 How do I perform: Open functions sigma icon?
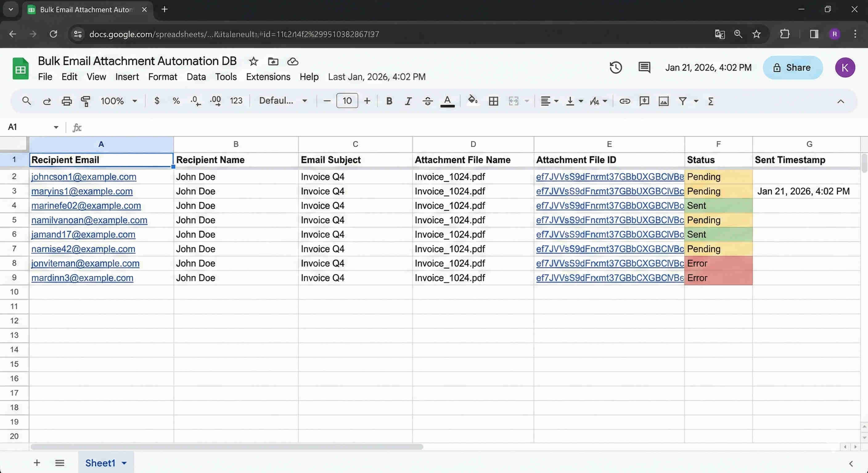[x=710, y=101]
